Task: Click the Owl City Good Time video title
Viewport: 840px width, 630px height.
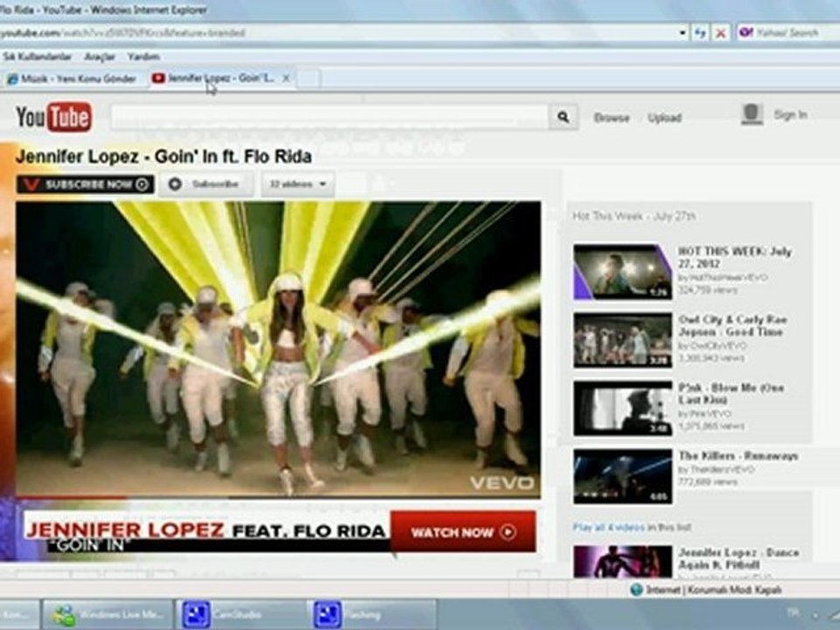Action: point(732,325)
